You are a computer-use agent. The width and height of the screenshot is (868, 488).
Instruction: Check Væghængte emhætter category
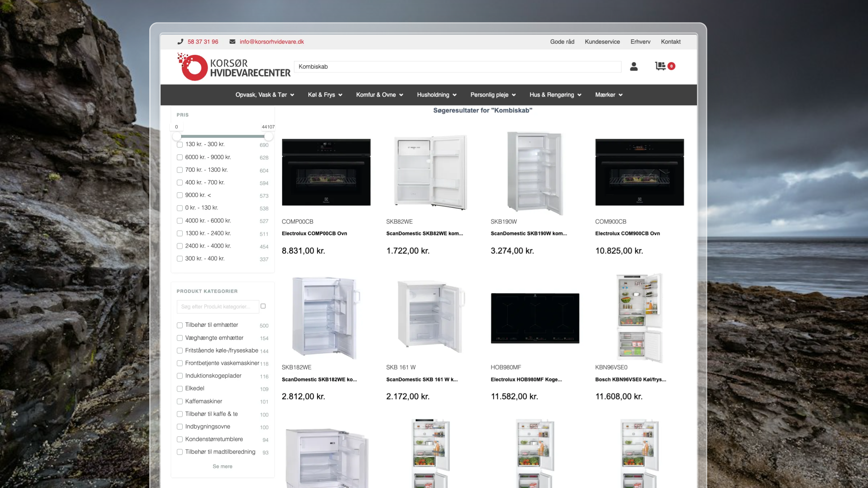point(180,338)
